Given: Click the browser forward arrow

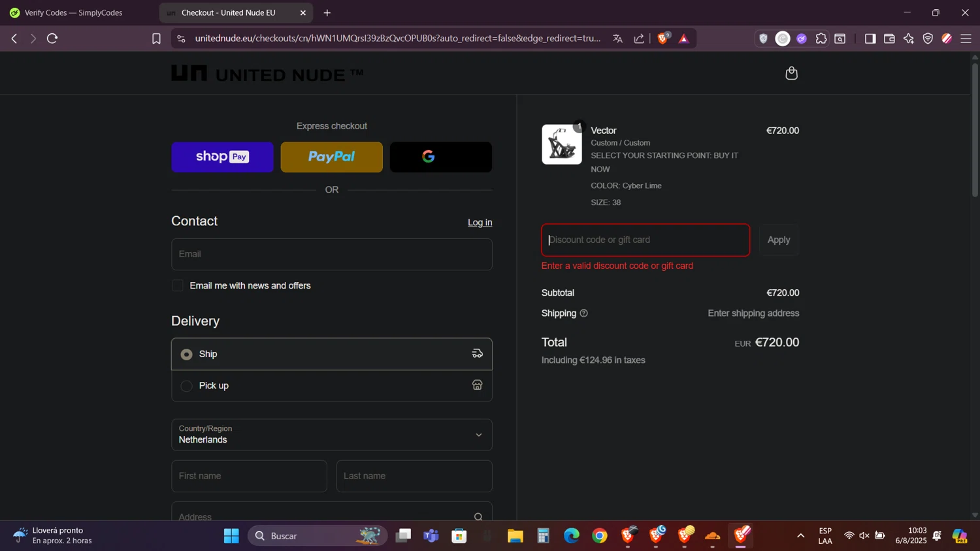Looking at the screenshot, I should click(33, 39).
